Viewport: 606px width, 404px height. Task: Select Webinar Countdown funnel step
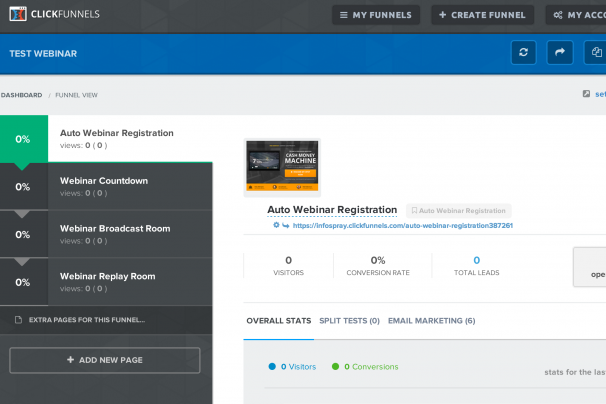106,186
